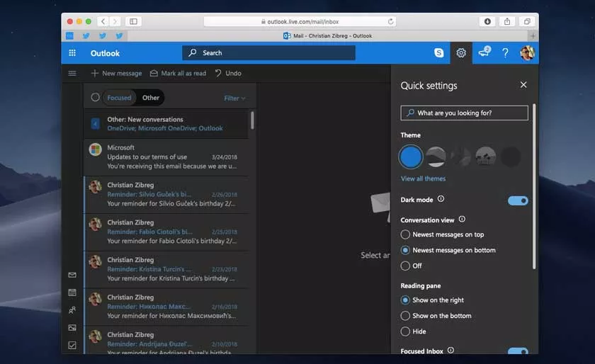This screenshot has width=595, height=364.
Task: Open the Kristina Turcin birthday reminder
Action: point(166,269)
